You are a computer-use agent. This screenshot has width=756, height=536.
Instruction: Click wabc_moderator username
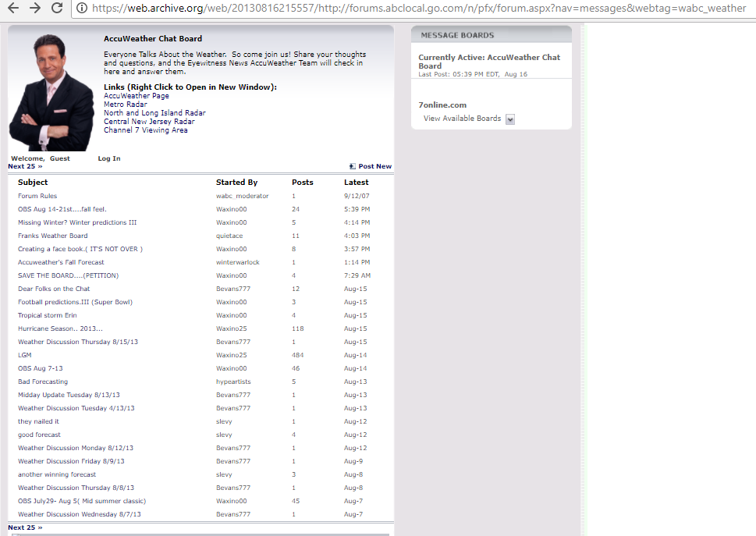point(242,196)
